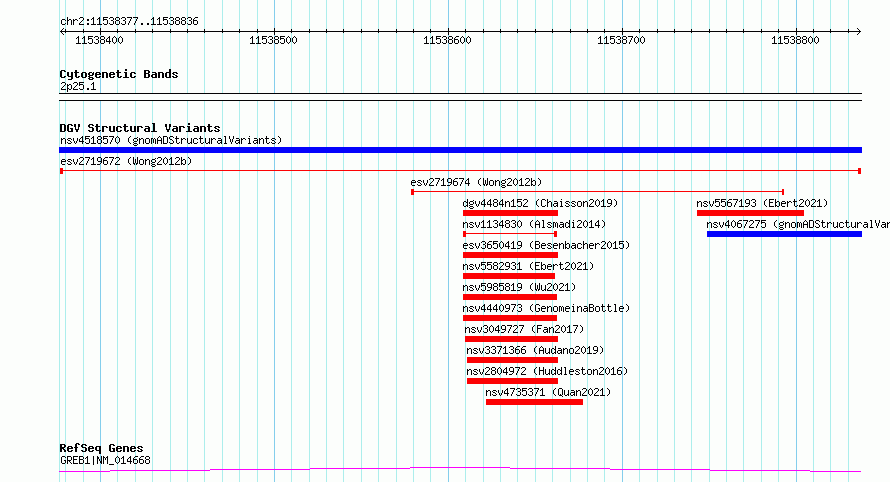Viewport: 890px width, 482px height.
Task: Select the red bar under dgv4484n152
Action: click(510, 213)
